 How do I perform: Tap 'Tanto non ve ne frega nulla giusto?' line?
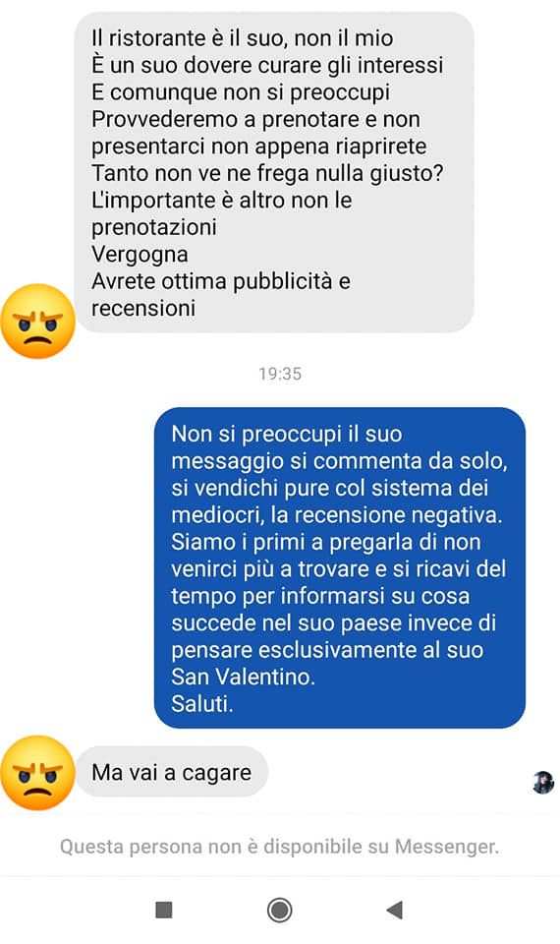pos(267,173)
